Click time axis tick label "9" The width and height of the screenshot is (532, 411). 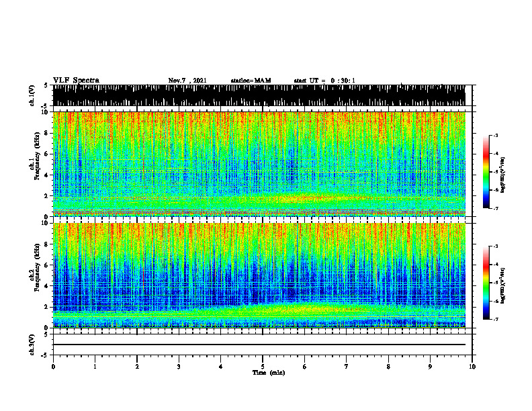[x=430, y=367]
